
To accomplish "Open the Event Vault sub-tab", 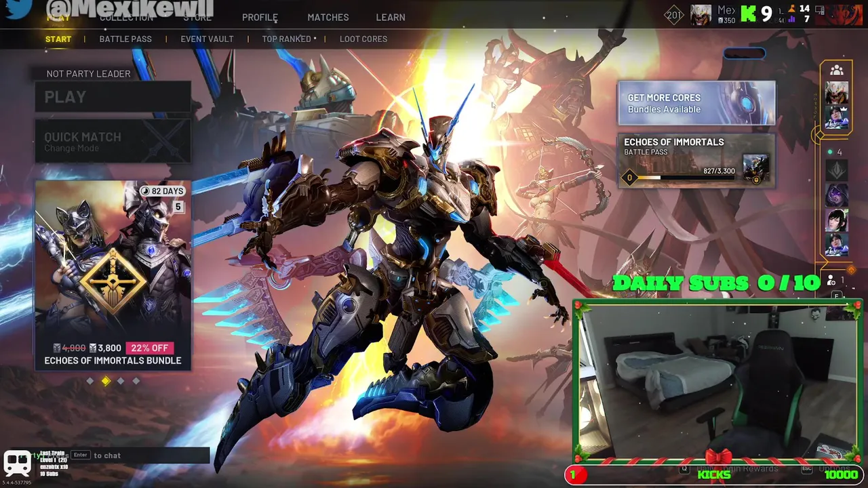I will click(207, 39).
